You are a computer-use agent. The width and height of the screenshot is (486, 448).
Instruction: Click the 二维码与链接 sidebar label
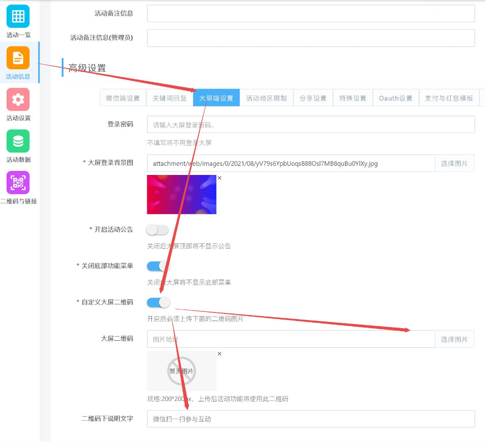(x=19, y=201)
